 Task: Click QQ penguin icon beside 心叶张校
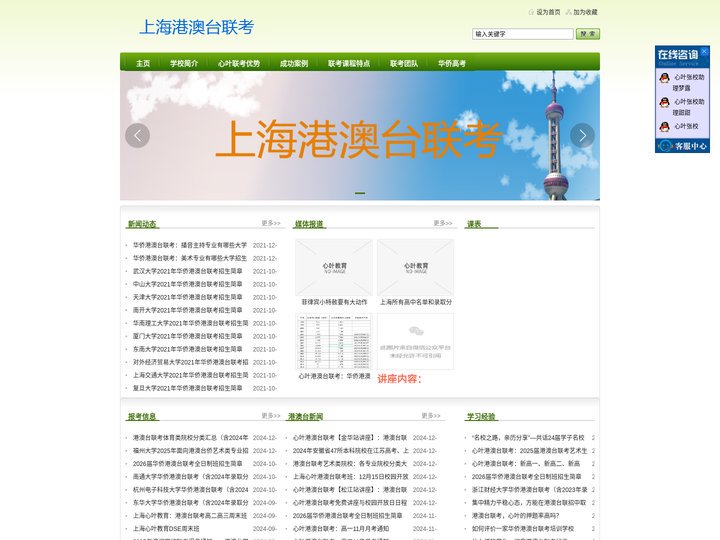(x=664, y=126)
